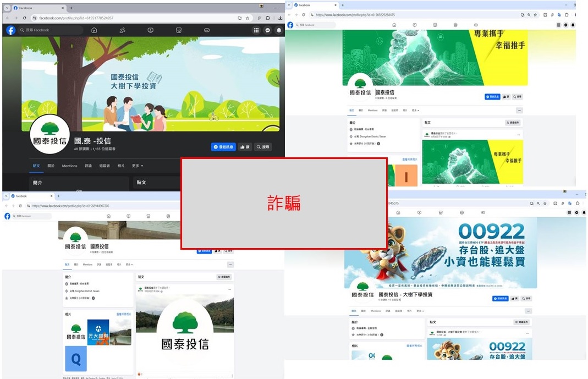Expand 更多 dropdown on 國.泰 -投信 dark page

click(x=138, y=166)
